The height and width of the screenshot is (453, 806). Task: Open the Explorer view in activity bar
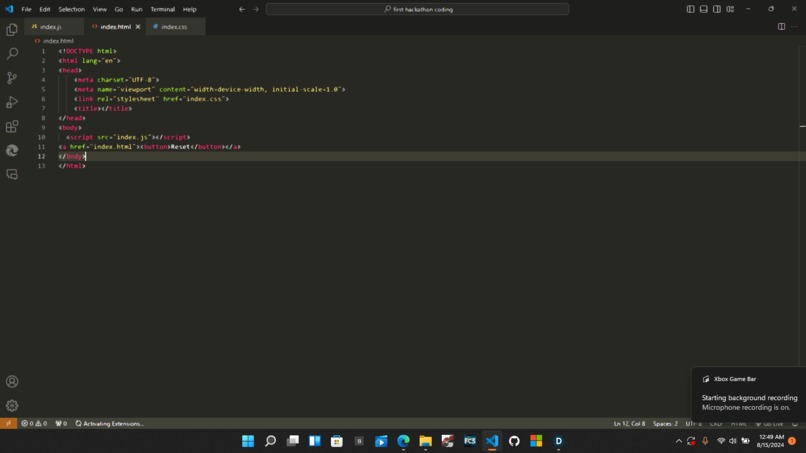[x=12, y=30]
